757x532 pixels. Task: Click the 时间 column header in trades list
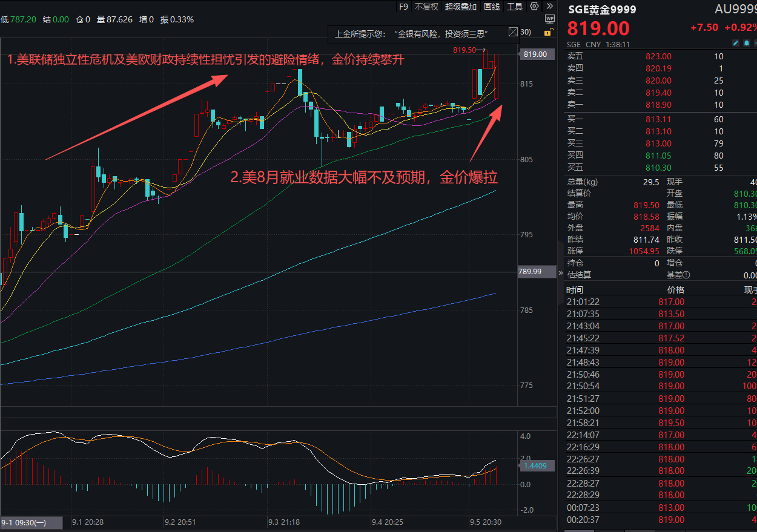(x=575, y=290)
